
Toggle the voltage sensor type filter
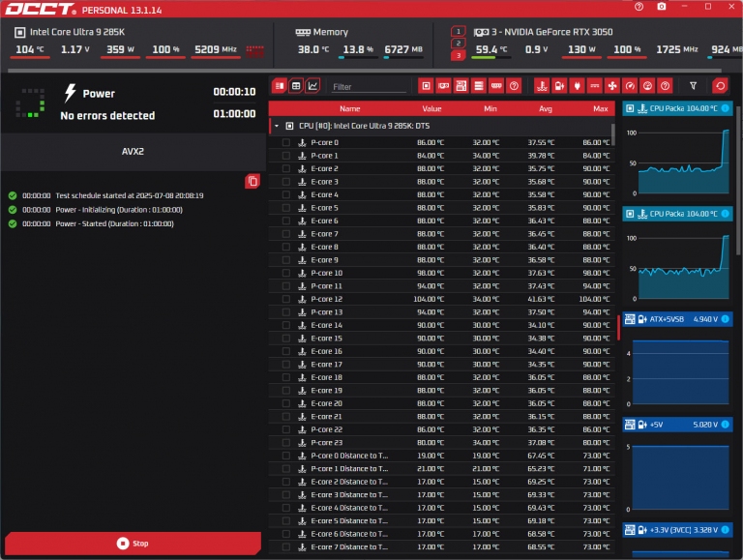coord(559,86)
